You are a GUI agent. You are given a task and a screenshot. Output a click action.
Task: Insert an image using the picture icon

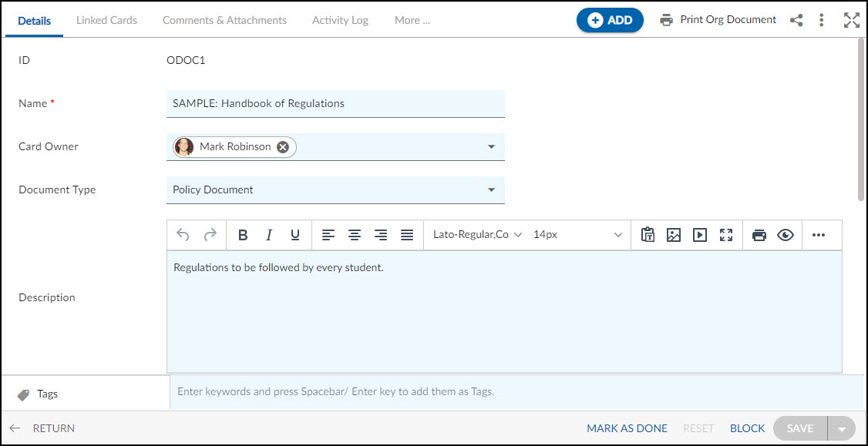pyautogui.click(x=673, y=235)
